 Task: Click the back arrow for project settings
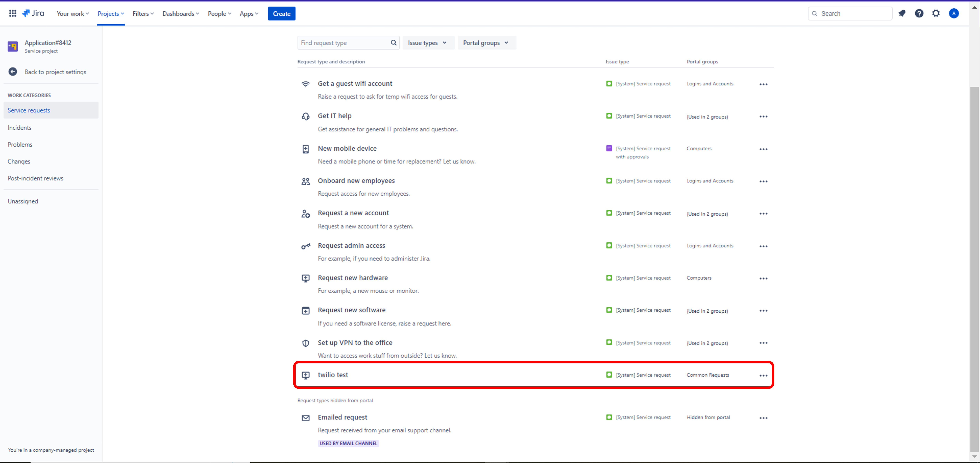13,72
